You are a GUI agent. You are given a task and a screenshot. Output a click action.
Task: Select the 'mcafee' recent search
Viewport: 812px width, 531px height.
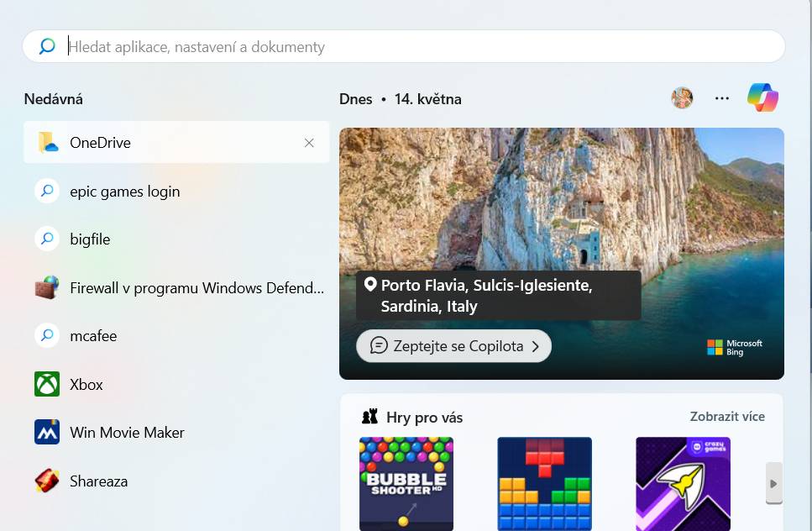coord(93,336)
